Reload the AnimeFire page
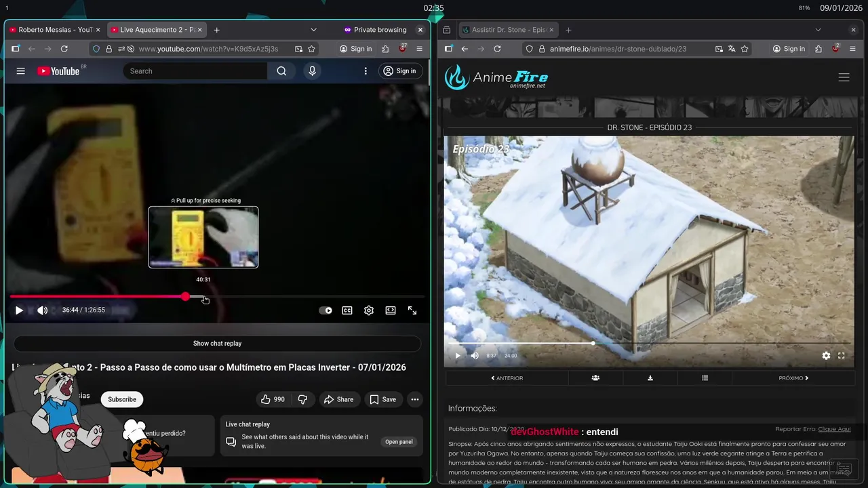 click(x=497, y=49)
